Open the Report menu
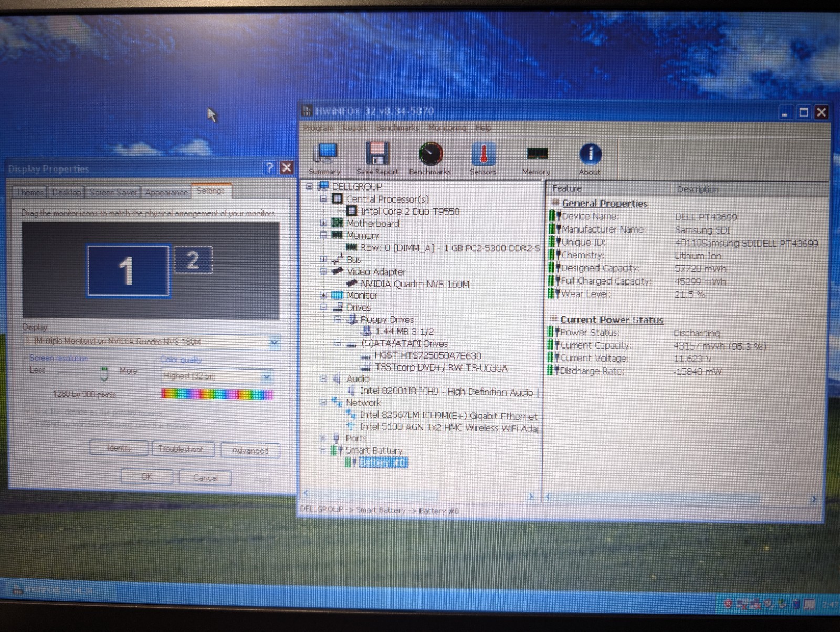This screenshot has width=840, height=632. point(354,128)
